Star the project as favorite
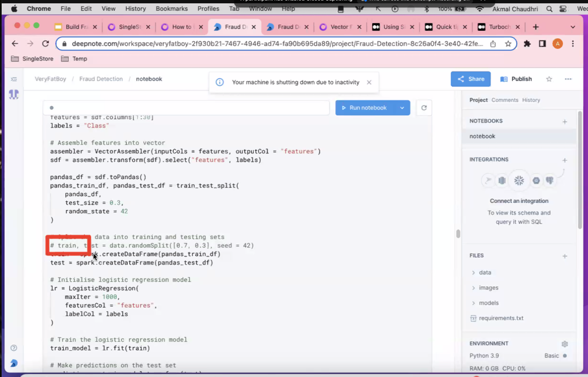Viewport: 588px width, 377px height. [549, 79]
